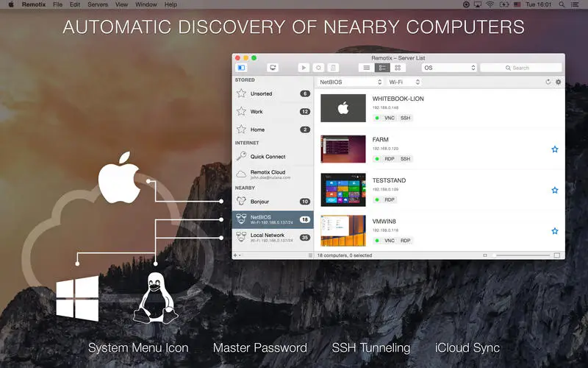Screen dimensions: 588x368
Task: Select the Work group in sidebar
Action: (273, 112)
